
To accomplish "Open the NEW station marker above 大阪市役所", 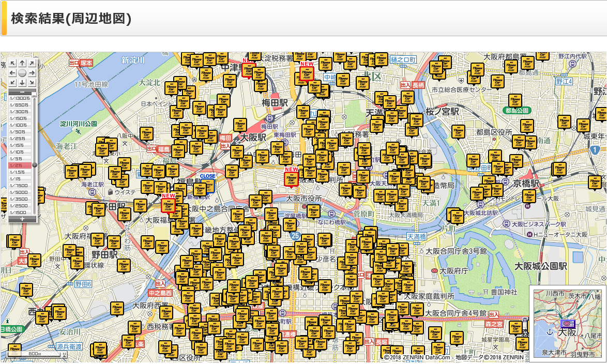I will click(292, 179).
